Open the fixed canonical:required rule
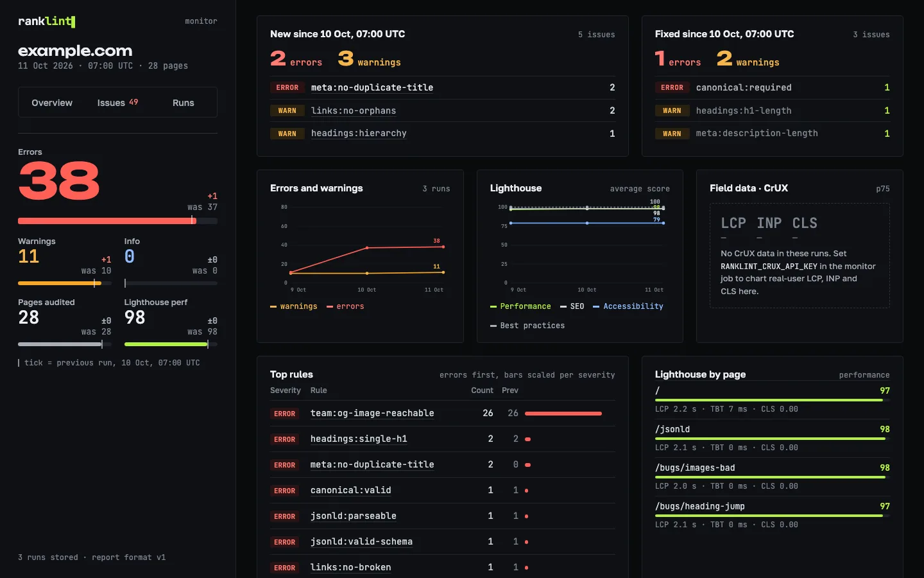 (744, 87)
